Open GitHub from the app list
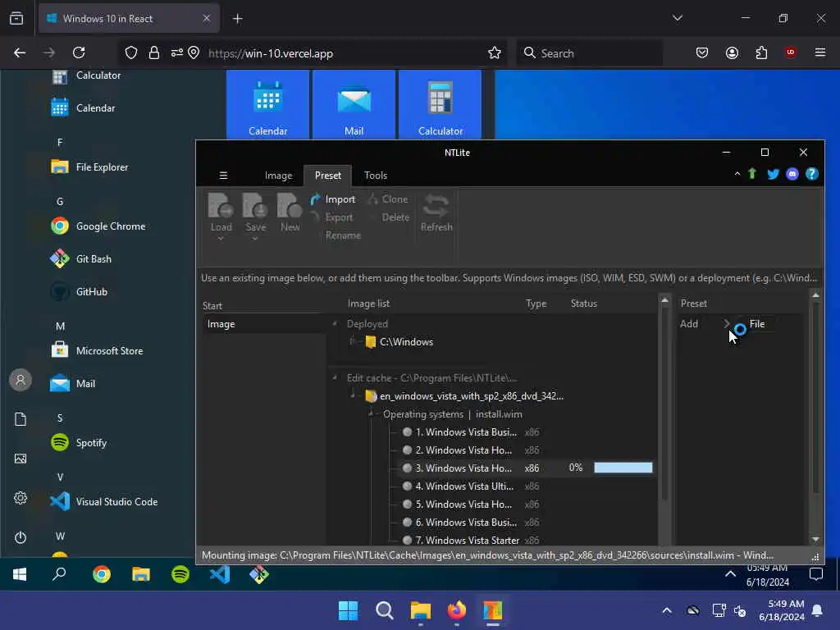Screen dimensions: 840x630 79,291
